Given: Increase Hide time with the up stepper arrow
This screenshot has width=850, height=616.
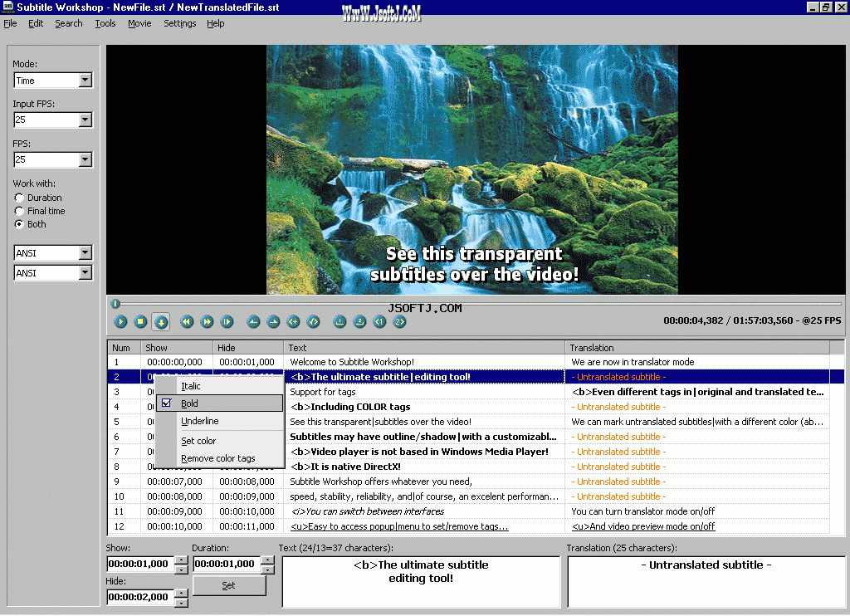Looking at the screenshot, I should tap(182, 594).
